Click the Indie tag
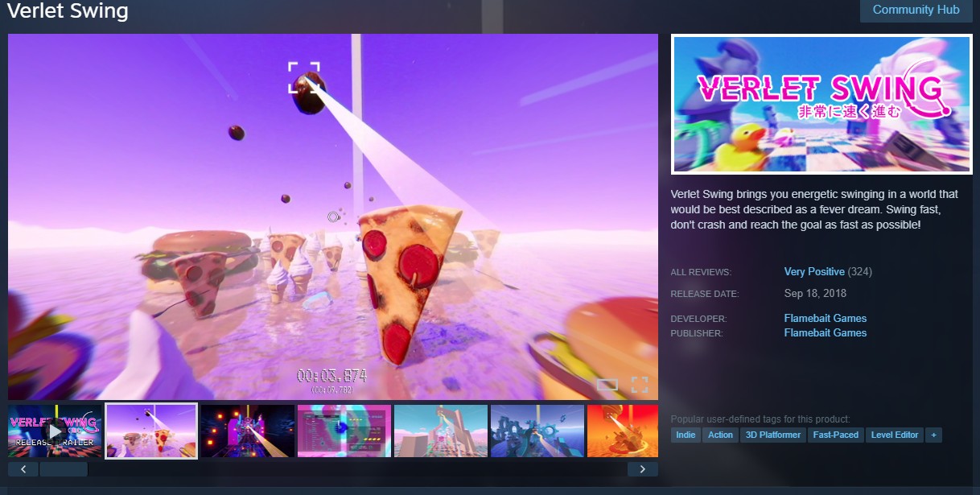This screenshot has width=980, height=495. [686, 435]
